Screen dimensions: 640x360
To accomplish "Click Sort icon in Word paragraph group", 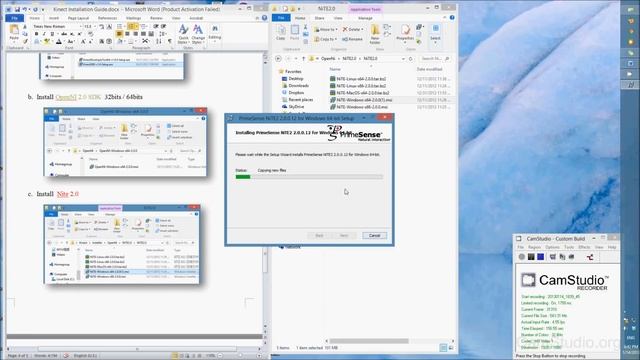I will (x=158, y=41).
